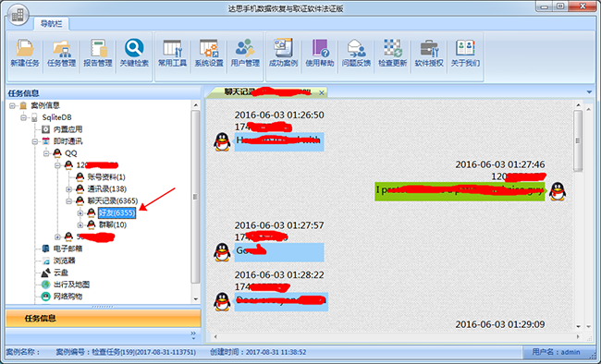Image resolution: width=601 pixels, height=364 pixels.
Task: Click the 创建时间 status bar text
Action: tap(258, 352)
